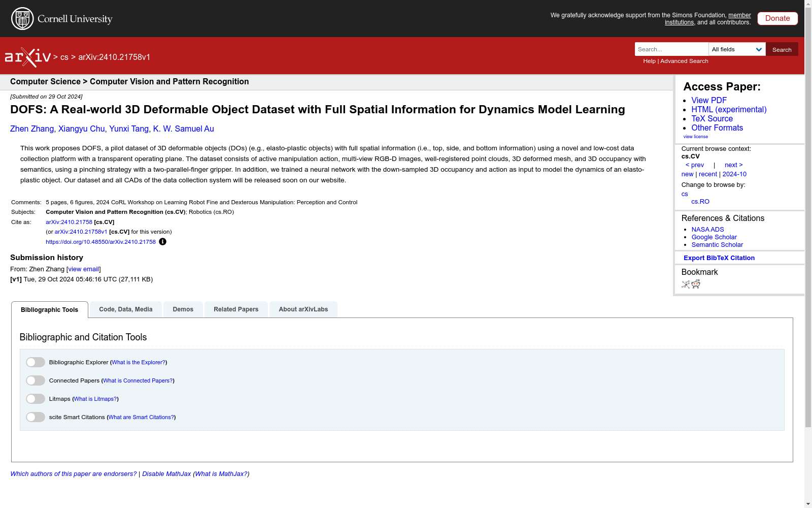Click 'What is Connected Papers?' link
The image size is (812, 508).
(138, 380)
